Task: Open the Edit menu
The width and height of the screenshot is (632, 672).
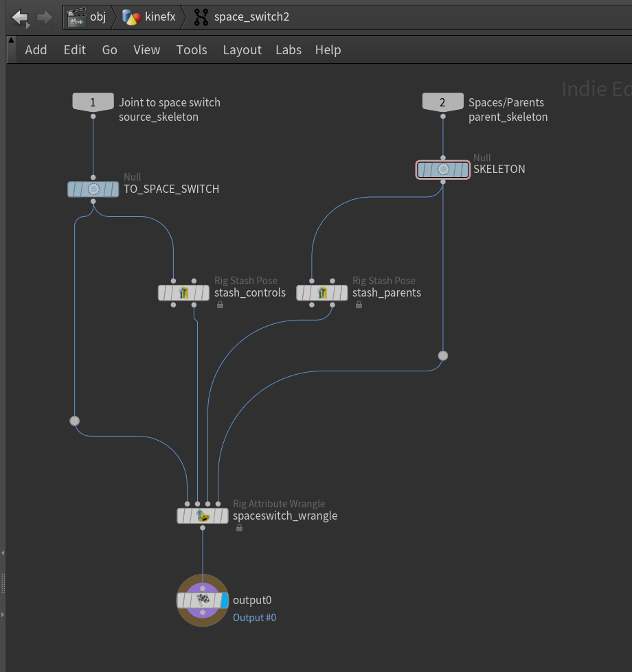Action: (75, 49)
